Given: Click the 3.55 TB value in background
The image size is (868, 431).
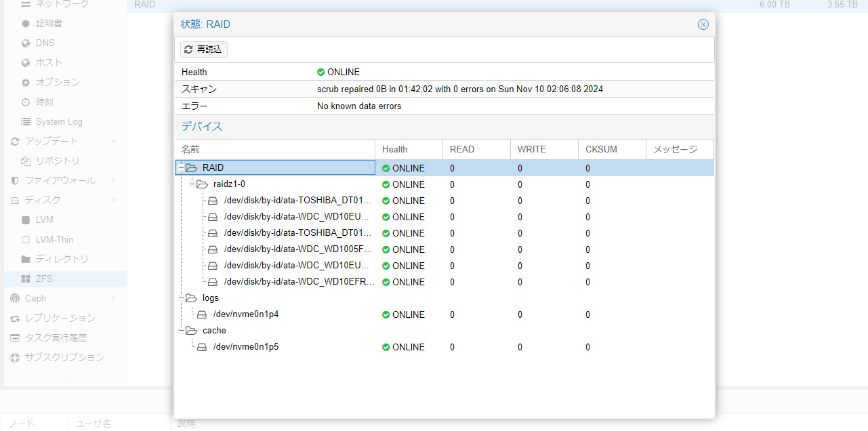Looking at the screenshot, I should coord(842,5).
